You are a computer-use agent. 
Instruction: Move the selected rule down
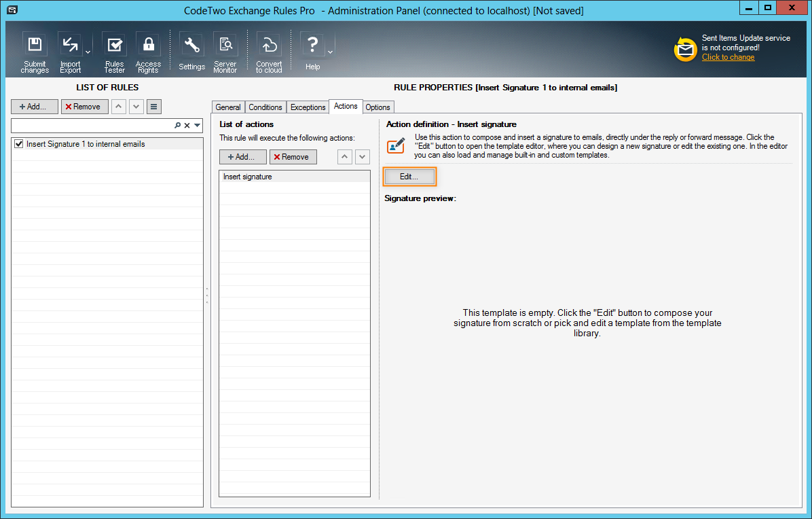tap(136, 107)
